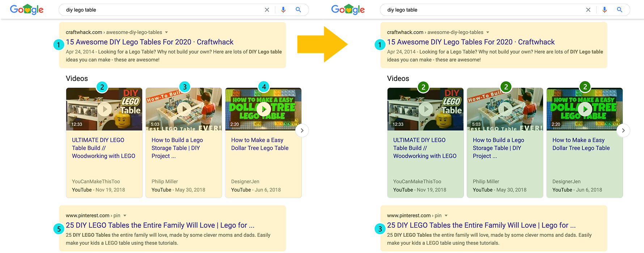
Task: Play the 5:03 'How-To Build' video, left page
Action: coord(184,109)
